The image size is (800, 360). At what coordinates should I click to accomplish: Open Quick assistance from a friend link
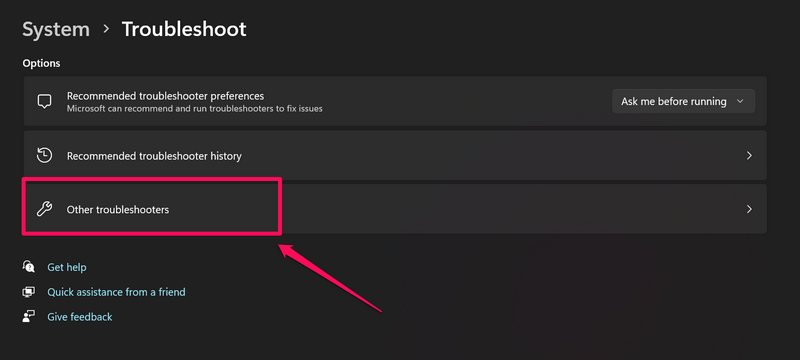tap(116, 292)
